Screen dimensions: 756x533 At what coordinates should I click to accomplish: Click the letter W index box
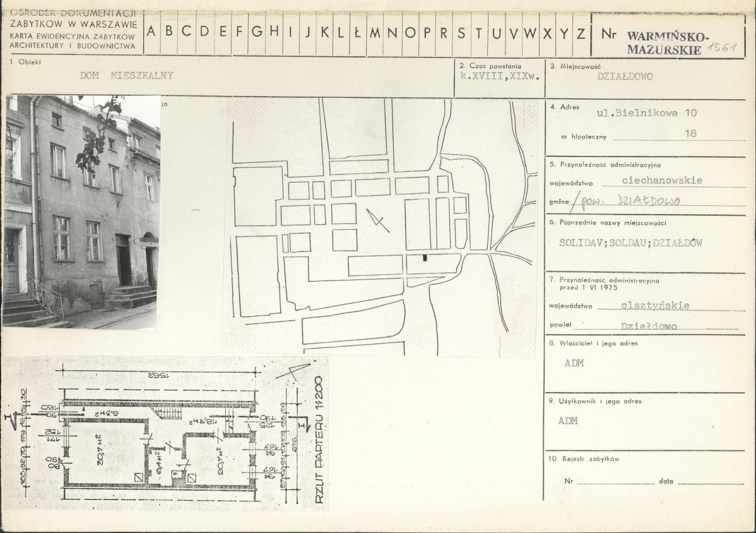click(x=530, y=33)
